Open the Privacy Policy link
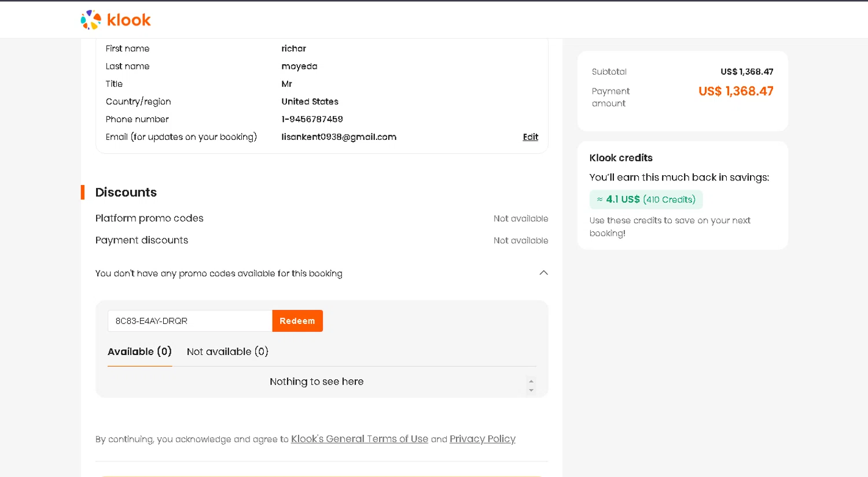The height and width of the screenshot is (477, 868). coord(482,439)
